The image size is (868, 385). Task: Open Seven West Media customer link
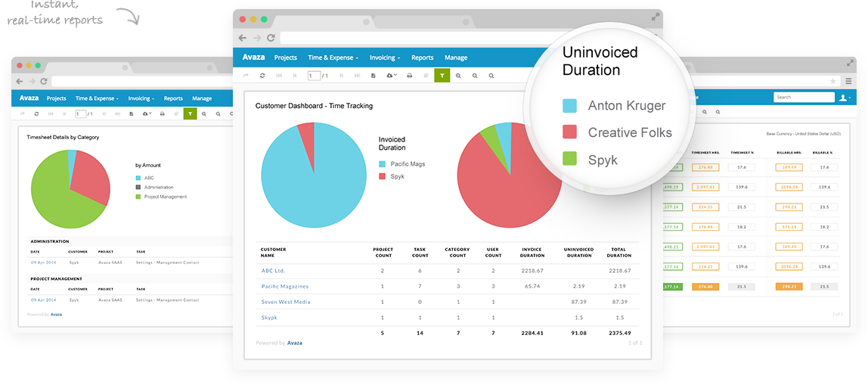click(286, 302)
